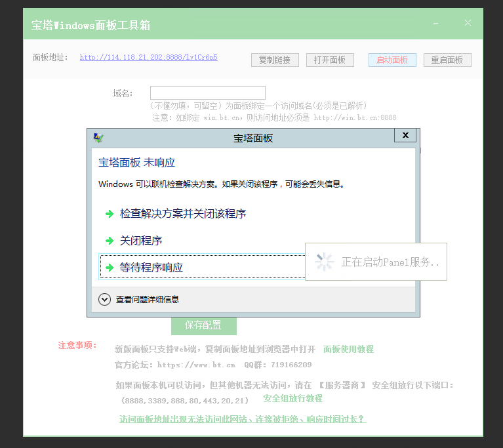
Task: Click the 注意事项 red label
Action: [77, 345]
